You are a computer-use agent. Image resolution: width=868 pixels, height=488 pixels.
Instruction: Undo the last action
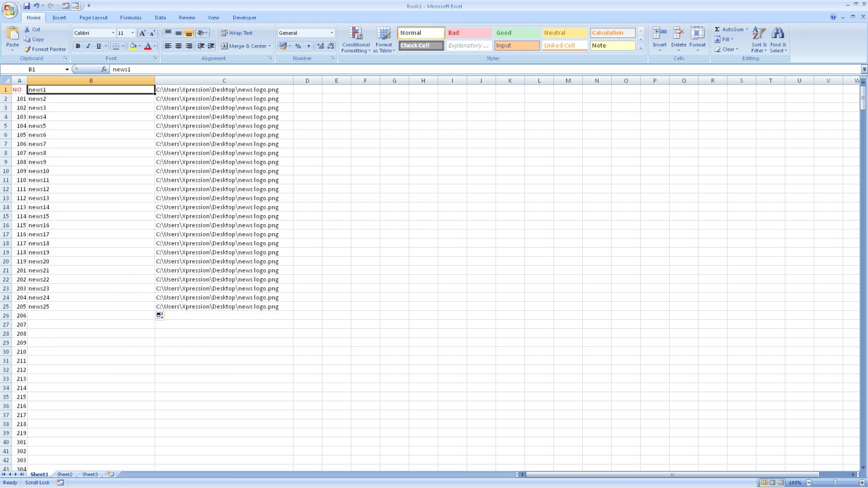(37, 5)
